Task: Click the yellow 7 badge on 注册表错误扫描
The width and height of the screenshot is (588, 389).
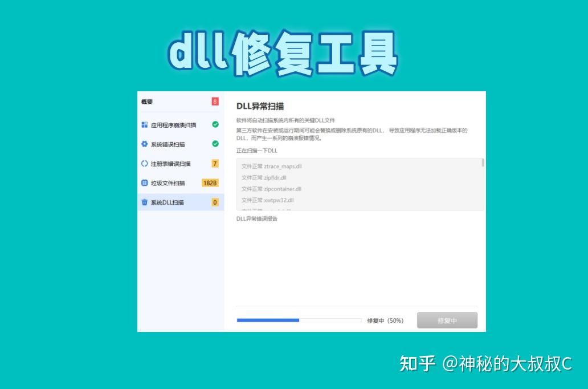Action: 215,164
